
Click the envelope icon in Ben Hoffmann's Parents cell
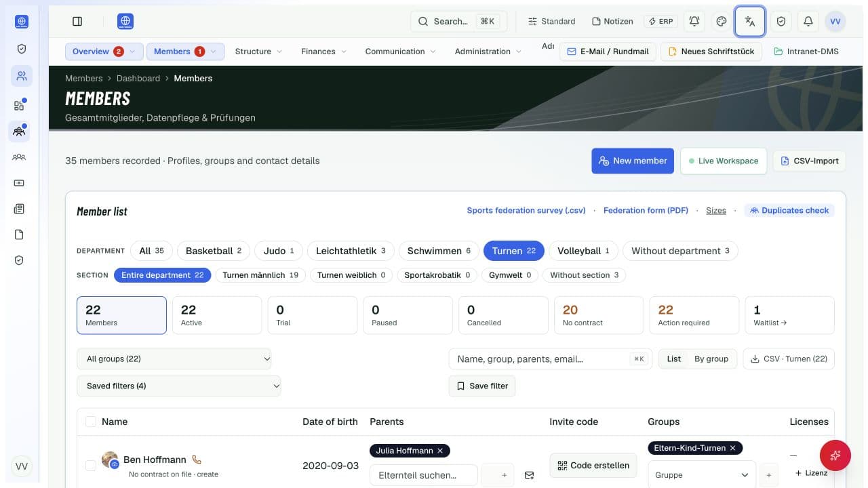pyautogui.click(x=530, y=475)
